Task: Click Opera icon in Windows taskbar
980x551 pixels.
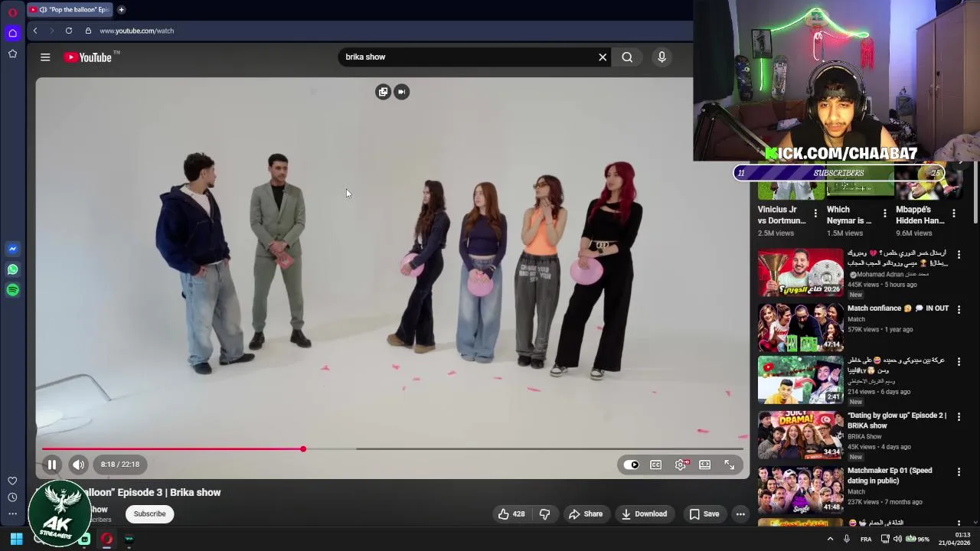Action: tap(106, 539)
